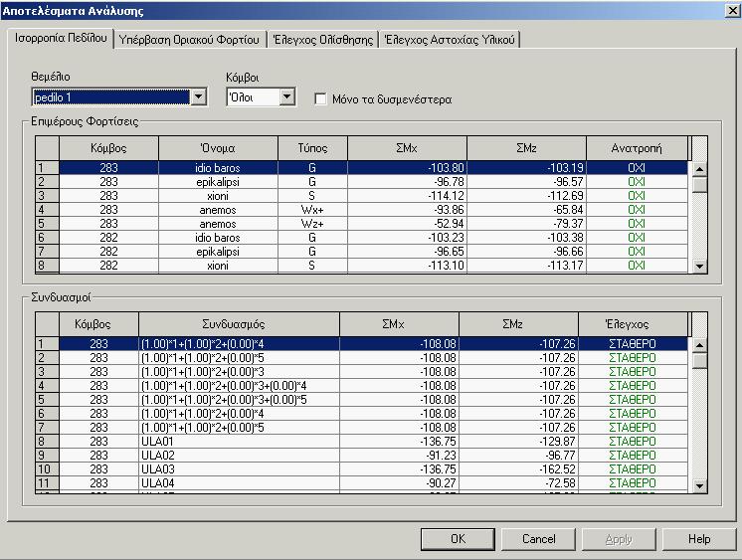The width and height of the screenshot is (742, 560).
Task: Select Έλεγχος Αστοχίας Υλικού tab
Action: [x=450, y=40]
